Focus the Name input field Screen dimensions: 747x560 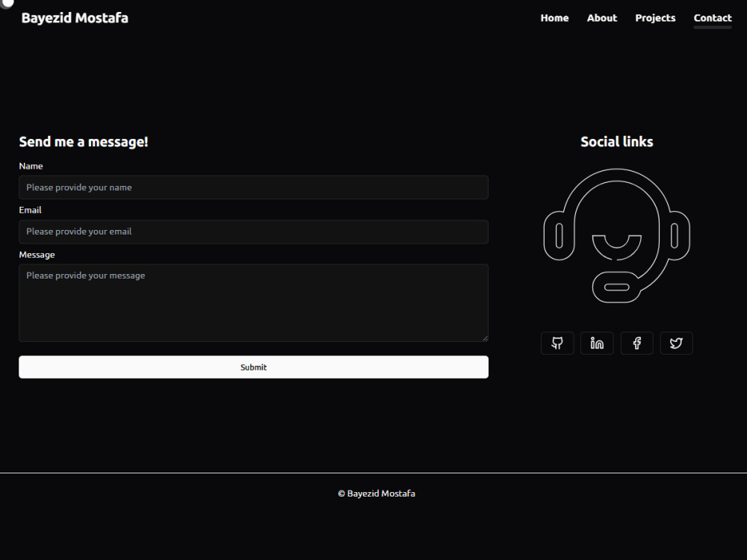(253, 187)
